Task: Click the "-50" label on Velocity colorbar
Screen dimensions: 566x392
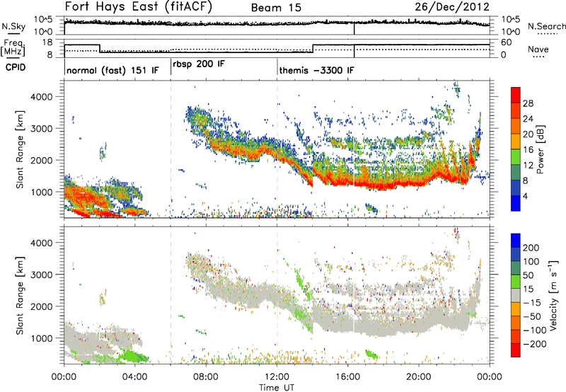Action: (532, 316)
